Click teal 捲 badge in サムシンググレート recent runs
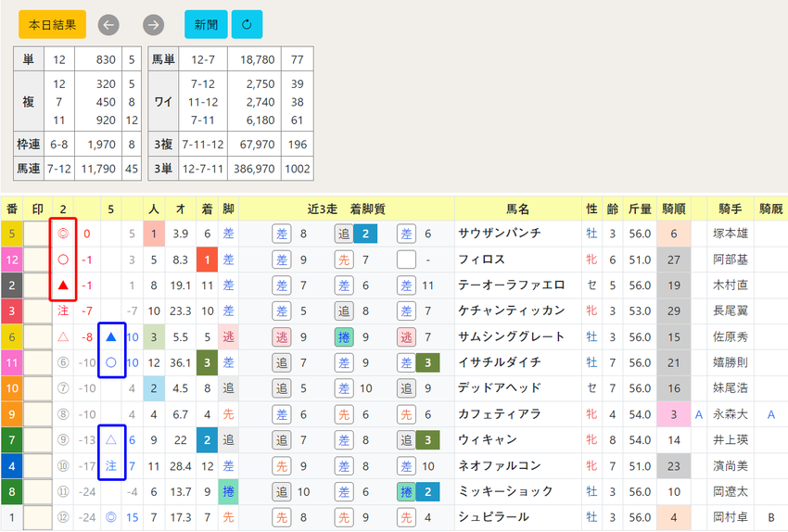The height and width of the screenshot is (532, 788). pyautogui.click(x=344, y=337)
